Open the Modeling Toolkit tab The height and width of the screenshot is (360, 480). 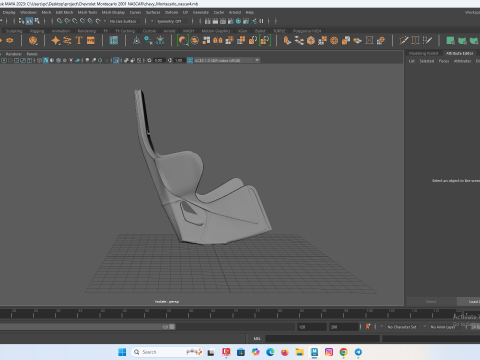[x=423, y=53]
